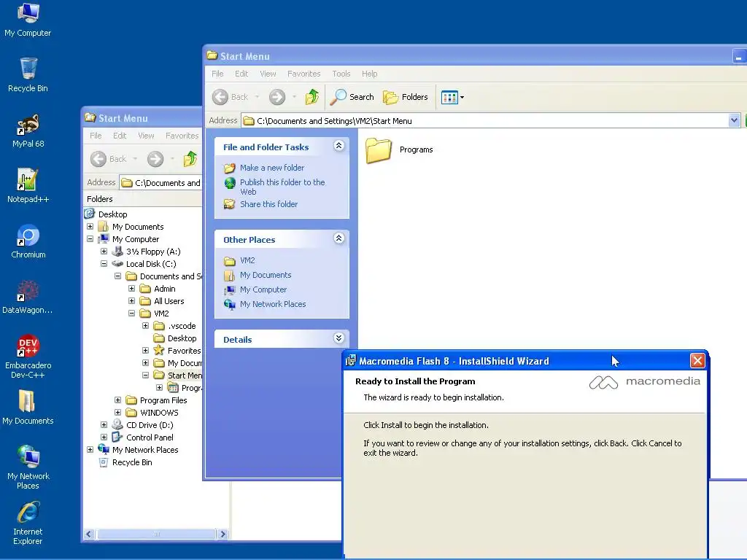
Task: Go to My Network Places under Other Places
Action: pyautogui.click(x=273, y=304)
